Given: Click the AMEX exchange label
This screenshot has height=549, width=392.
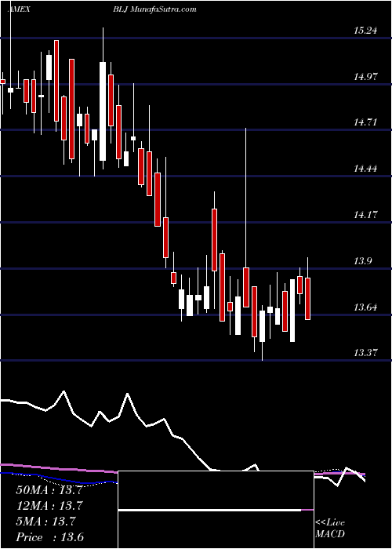Looking at the screenshot, I should (x=18, y=9).
